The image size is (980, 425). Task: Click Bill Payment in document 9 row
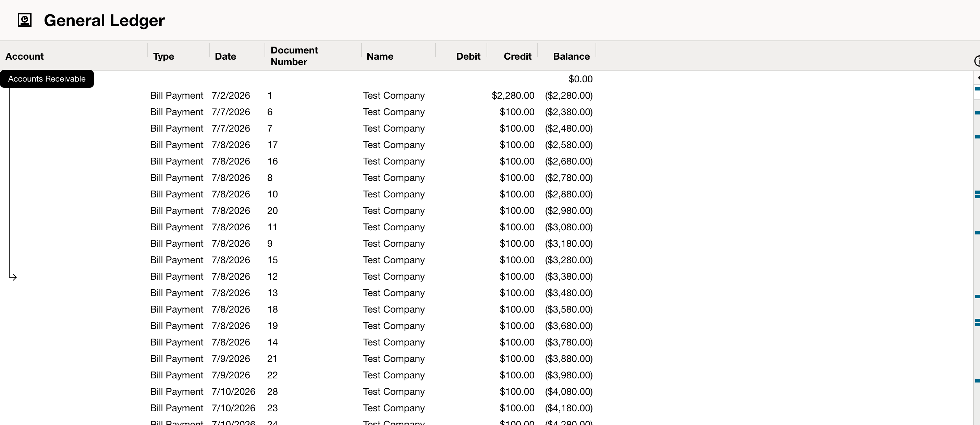[x=176, y=243]
